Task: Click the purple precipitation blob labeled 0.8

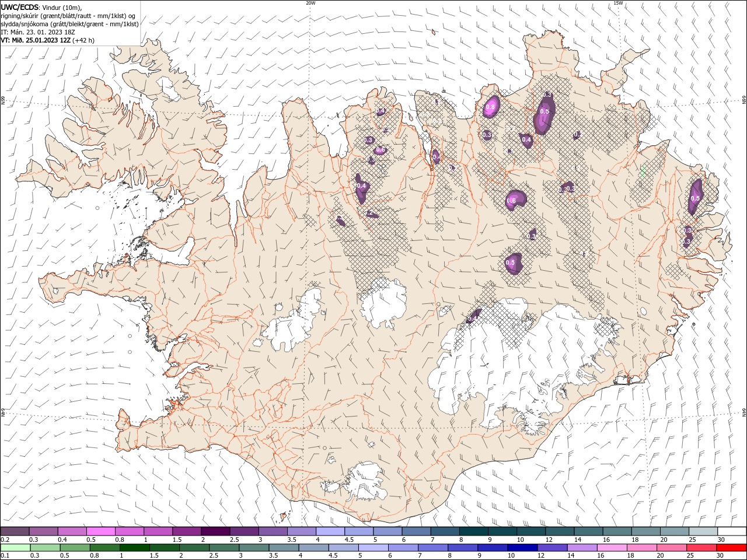Action: coord(490,107)
